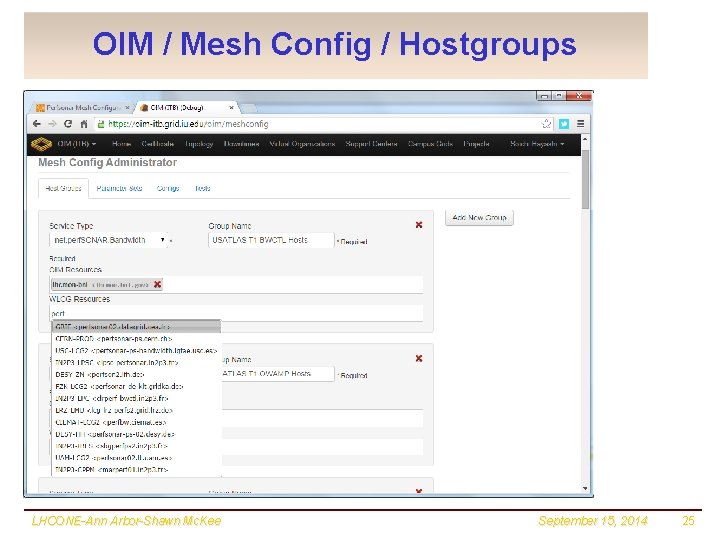Image resolution: width=720 pixels, height=540 pixels.
Task: Click the browser forward arrow
Action: click(x=52, y=124)
